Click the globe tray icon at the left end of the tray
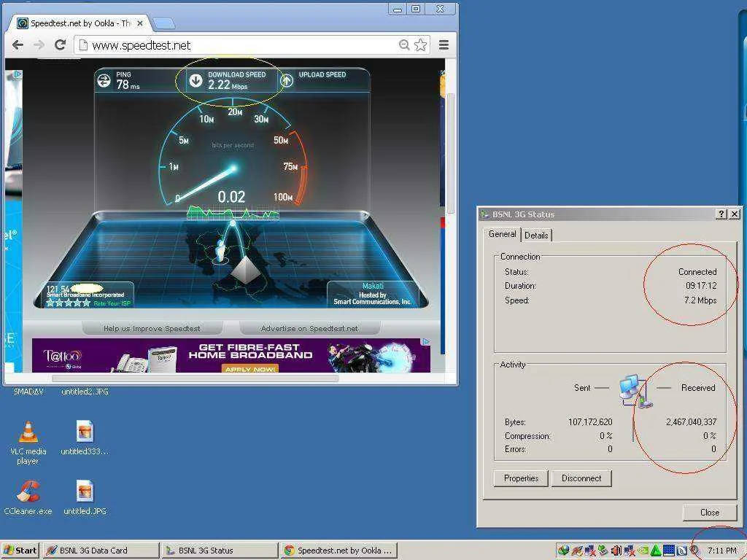This screenshot has width=747, height=560. click(x=564, y=551)
